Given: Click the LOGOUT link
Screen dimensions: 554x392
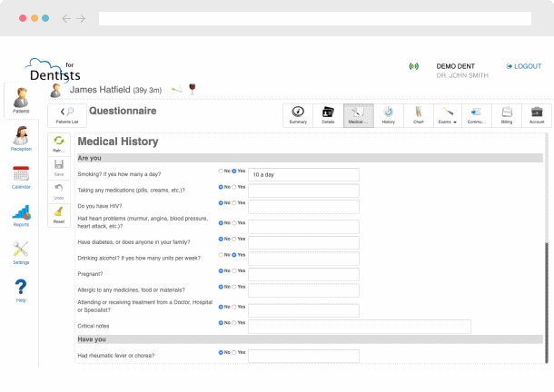Looking at the screenshot, I should (x=523, y=66).
